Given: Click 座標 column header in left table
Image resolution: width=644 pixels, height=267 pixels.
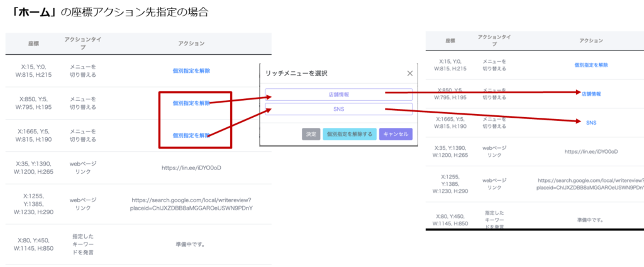Looking at the screenshot, I should point(33,43).
